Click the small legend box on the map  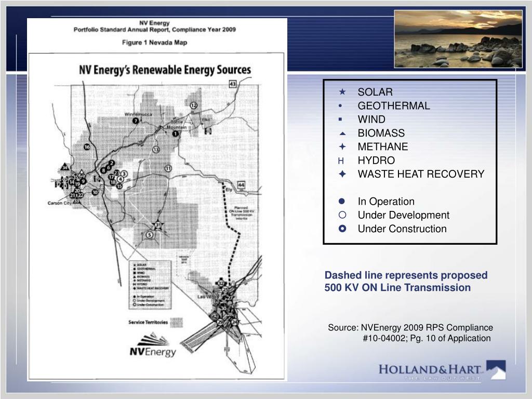(150, 284)
